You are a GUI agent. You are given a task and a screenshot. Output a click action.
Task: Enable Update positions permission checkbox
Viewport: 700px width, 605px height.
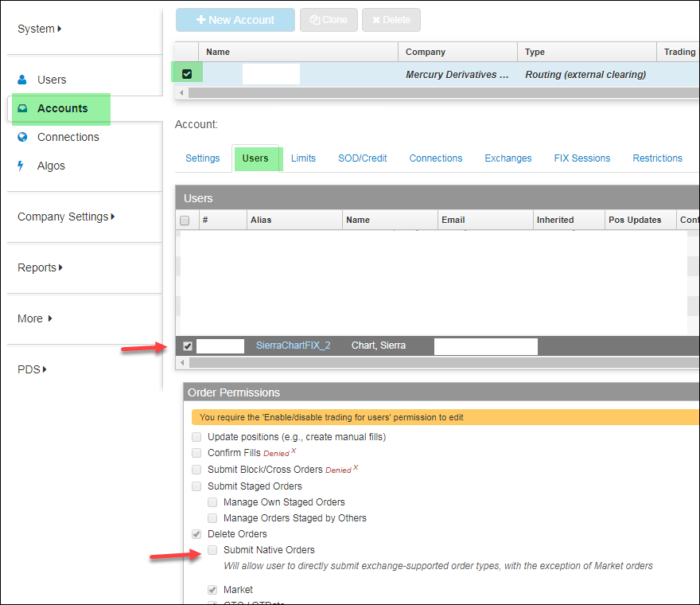[x=196, y=436]
